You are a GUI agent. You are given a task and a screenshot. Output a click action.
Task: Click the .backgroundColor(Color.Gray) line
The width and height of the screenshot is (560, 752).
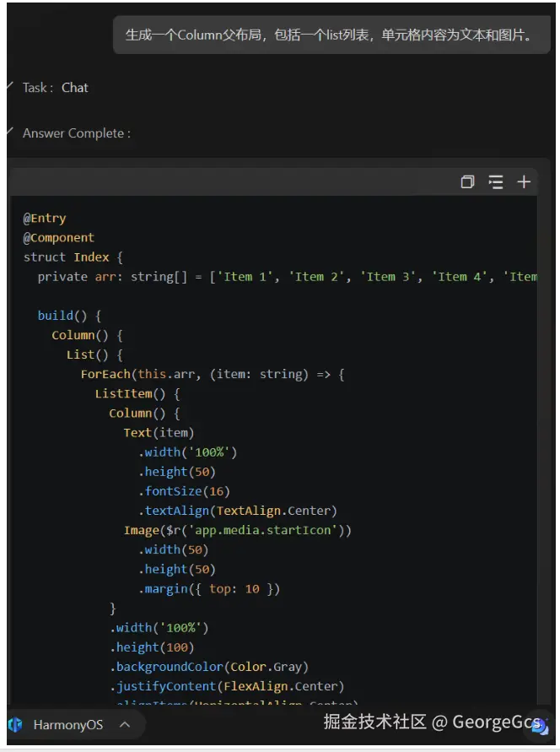coord(209,667)
